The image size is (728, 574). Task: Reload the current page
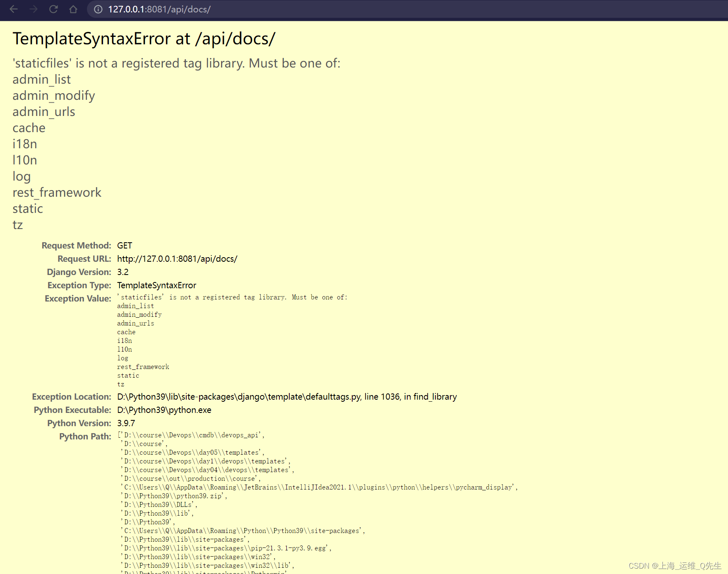tap(53, 9)
